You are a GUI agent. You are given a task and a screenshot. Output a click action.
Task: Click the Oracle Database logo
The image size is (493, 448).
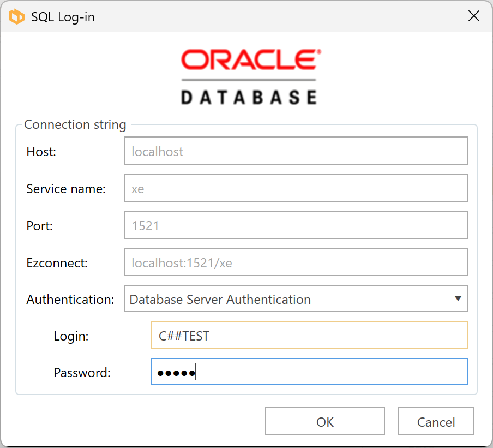point(251,77)
